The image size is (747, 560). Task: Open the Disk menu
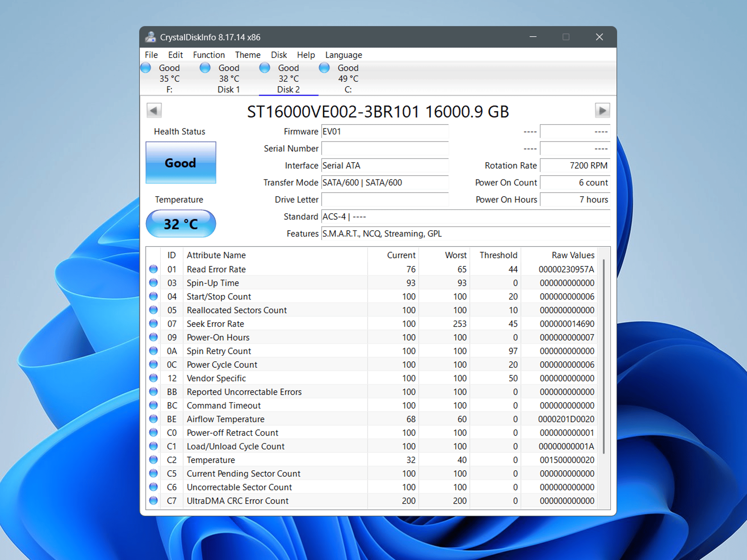(279, 55)
